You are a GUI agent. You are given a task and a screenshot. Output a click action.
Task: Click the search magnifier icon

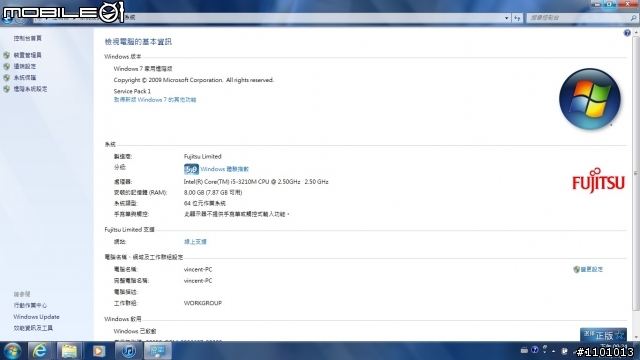[633, 18]
